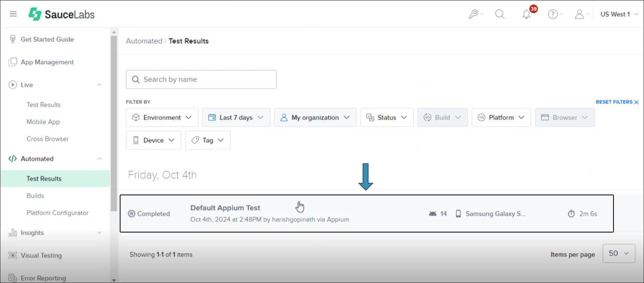Screen dimensions: 644x283
Task: Click RESET FILTERS link
Action: 617,102
